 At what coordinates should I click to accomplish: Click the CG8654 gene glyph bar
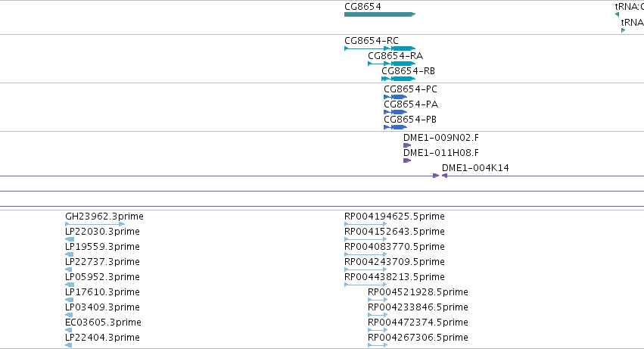(380, 14)
